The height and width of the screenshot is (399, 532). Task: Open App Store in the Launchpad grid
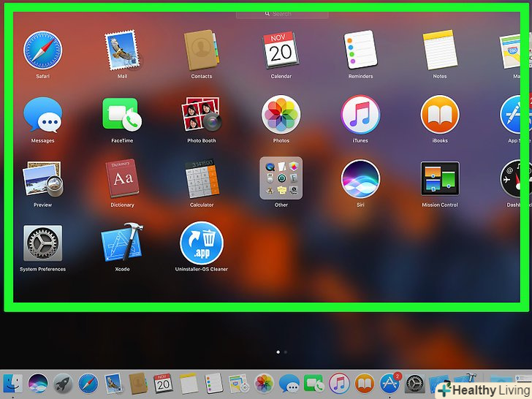pos(514,114)
